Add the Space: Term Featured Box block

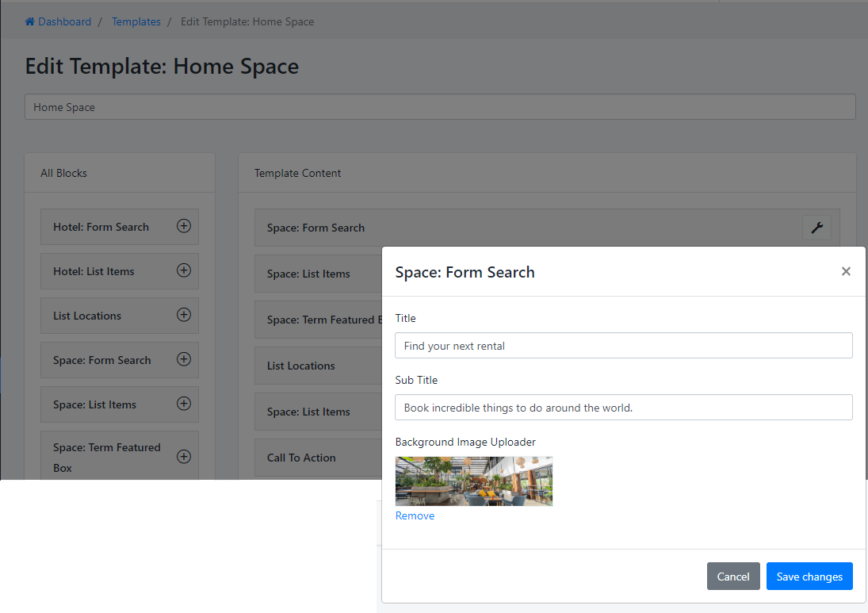tap(183, 457)
